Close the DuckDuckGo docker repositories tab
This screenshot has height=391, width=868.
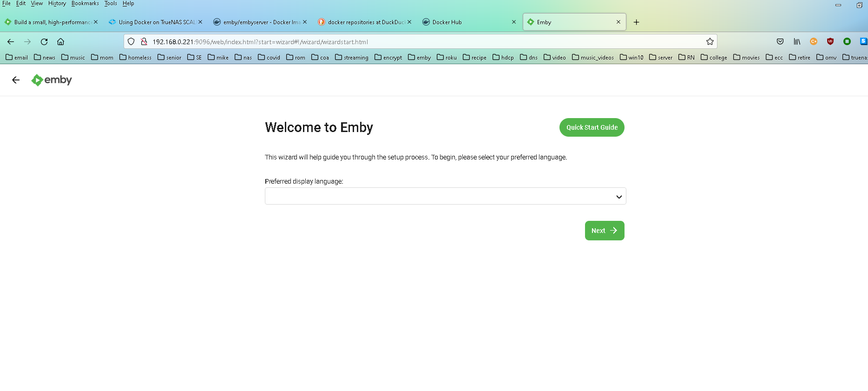pos(409,22)
